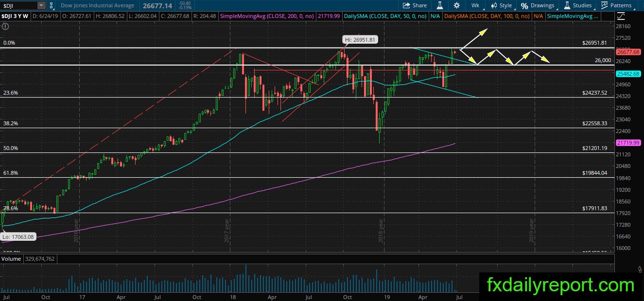
Task: Open the symbol selector dropdown arrow
Action: (x=41, y=5)
